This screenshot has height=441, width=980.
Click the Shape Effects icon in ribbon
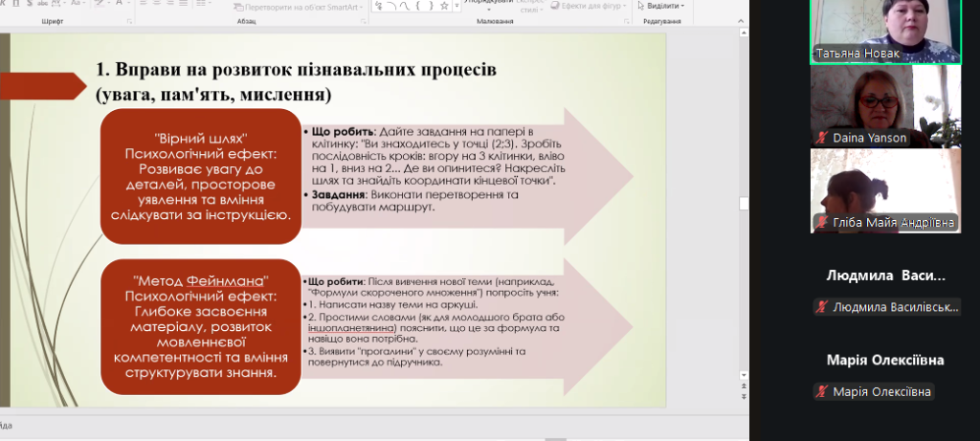click(555, 5)
